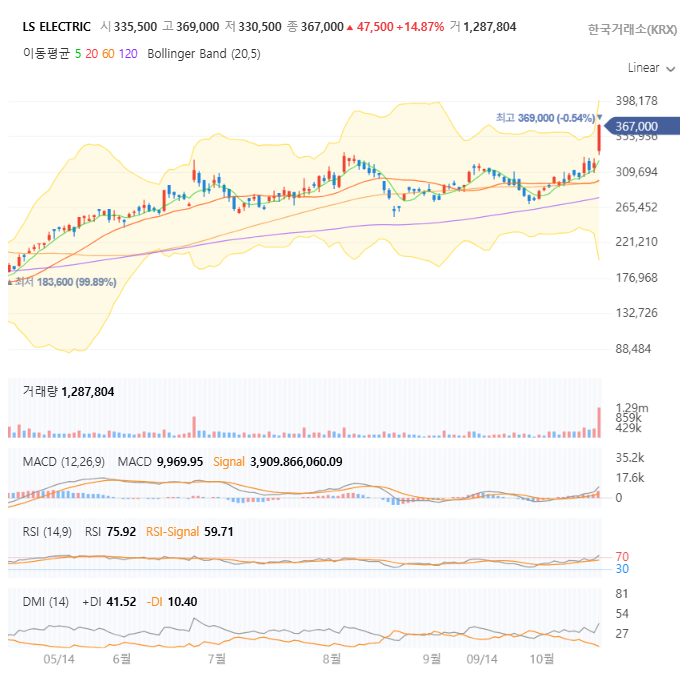Click the 1.29m volume axis label
Screen dimensions: 680x697
[x=632, y=408]
